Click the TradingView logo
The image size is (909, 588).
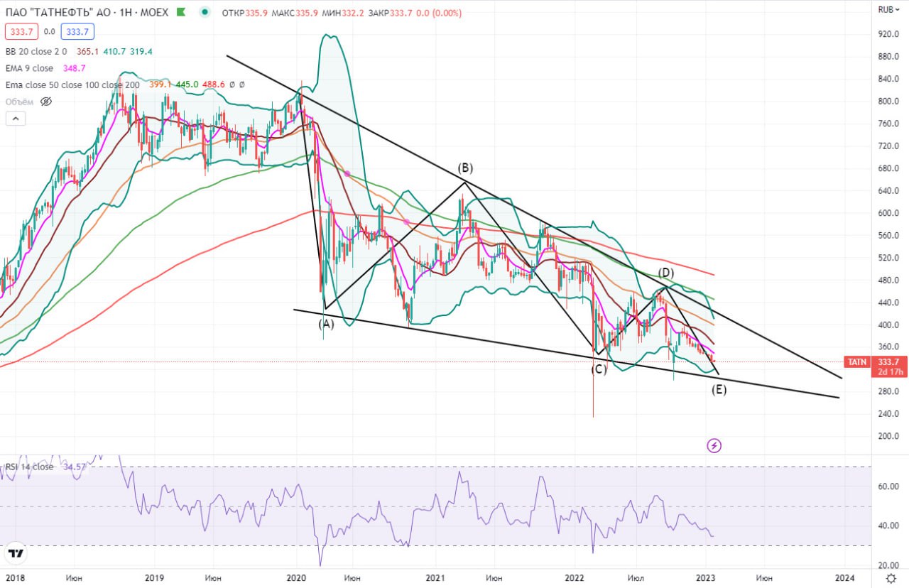[x=15, y=552]
